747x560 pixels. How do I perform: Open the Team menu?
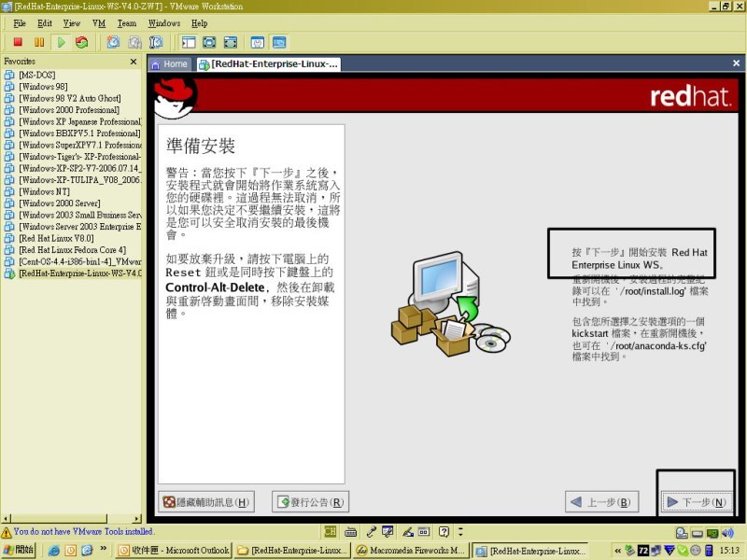(x=127, y=23)
